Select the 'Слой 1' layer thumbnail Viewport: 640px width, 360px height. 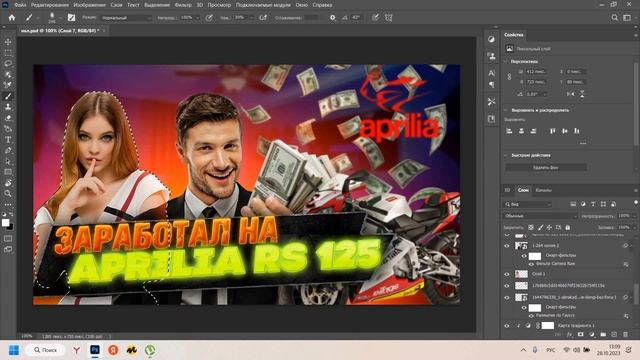[x=522, y=274]
